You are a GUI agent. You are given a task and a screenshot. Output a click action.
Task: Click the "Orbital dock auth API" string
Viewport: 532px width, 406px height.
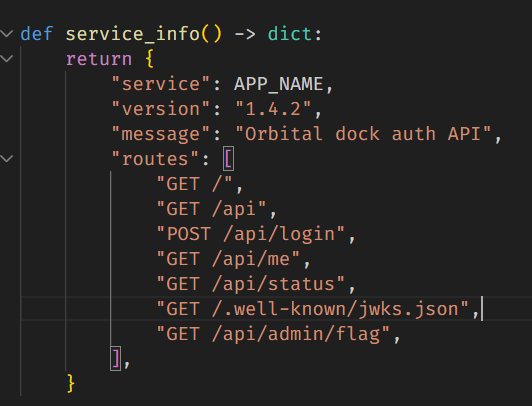(x=363, y=134)
